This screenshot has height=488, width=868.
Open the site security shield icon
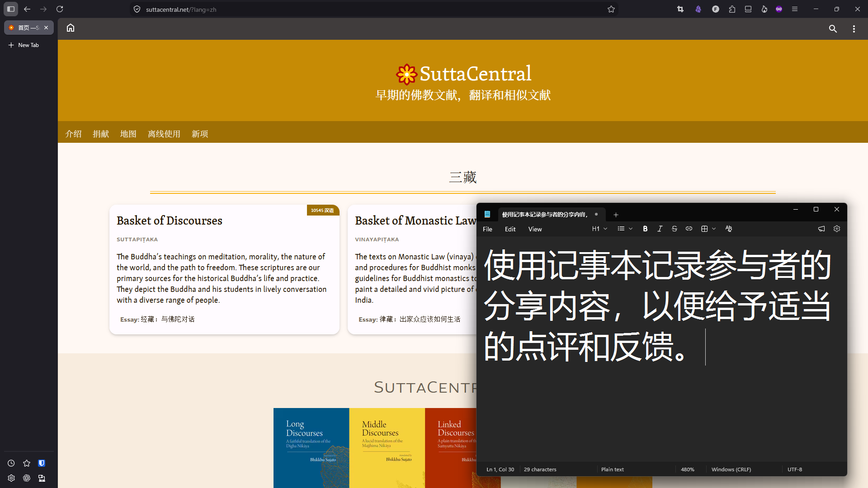(137, 9)
